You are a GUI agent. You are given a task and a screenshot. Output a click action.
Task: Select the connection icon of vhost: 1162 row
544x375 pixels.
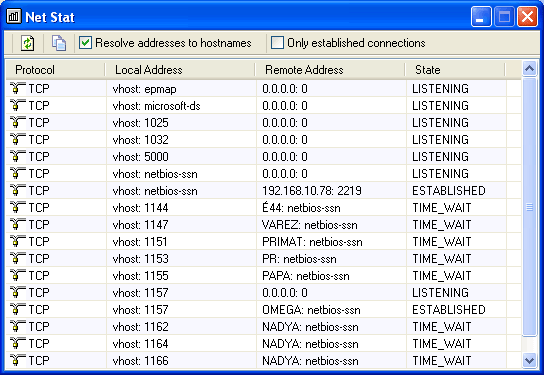coord(17,326)
